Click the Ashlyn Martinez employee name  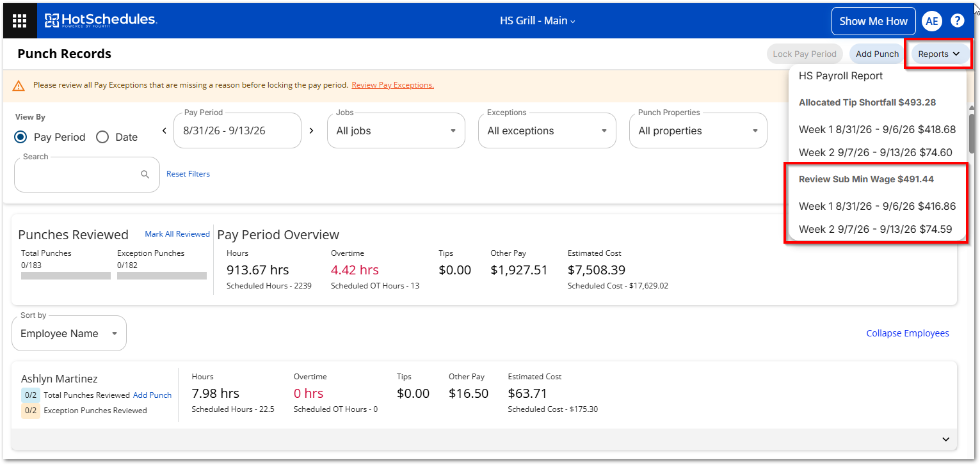click(x=60, y=379)
